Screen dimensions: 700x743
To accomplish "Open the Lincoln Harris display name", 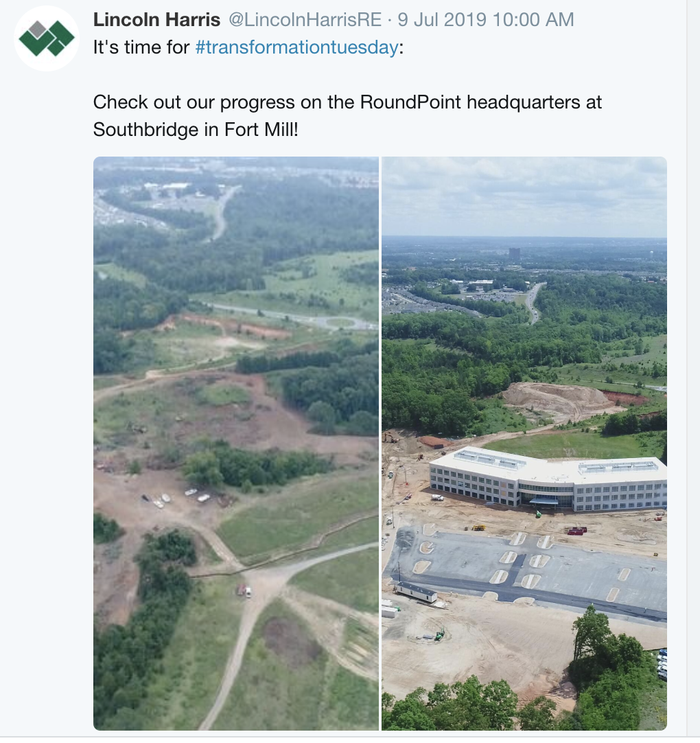I will pyautogui.click(x=156, y=20).
